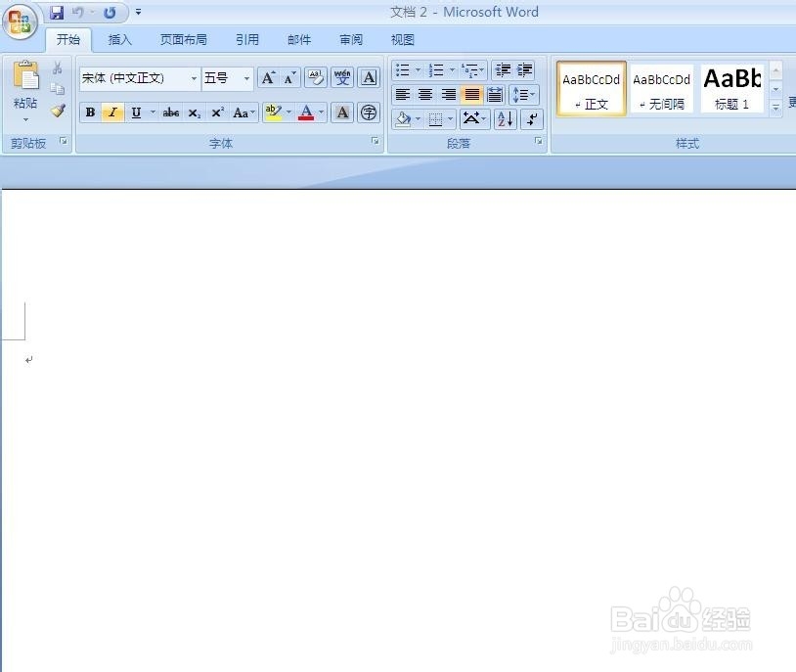Open the 剪贴板 dialog launcher

64,141
